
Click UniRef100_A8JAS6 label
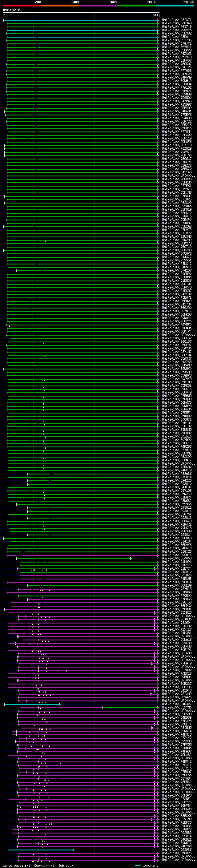[176, 474]
